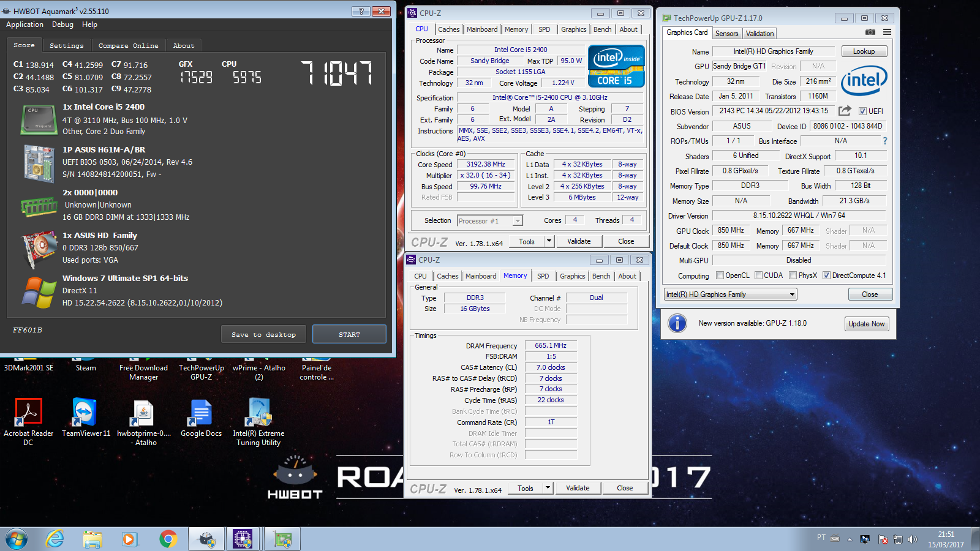The width and height of the screenshot is (980, 551).
Task: Expand the Tools dropdown arrow in the lower CPU-Z window
Action: (548, 488)
